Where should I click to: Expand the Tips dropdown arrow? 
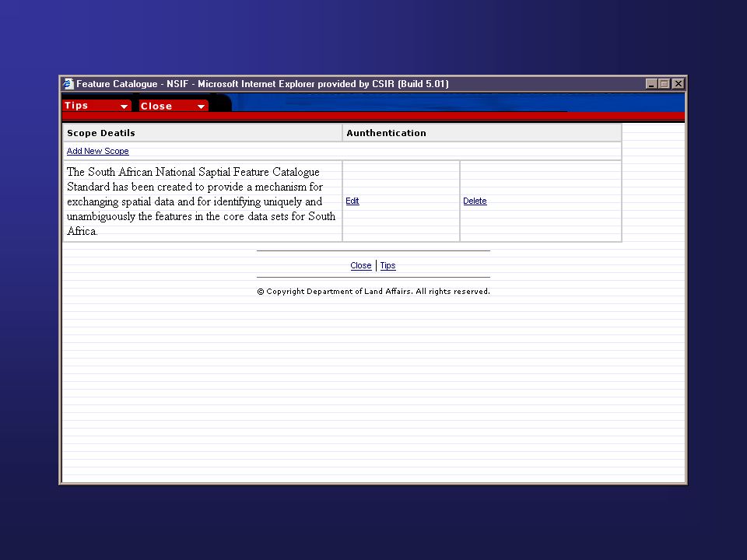pyautogui.click(x=124, y=107)
